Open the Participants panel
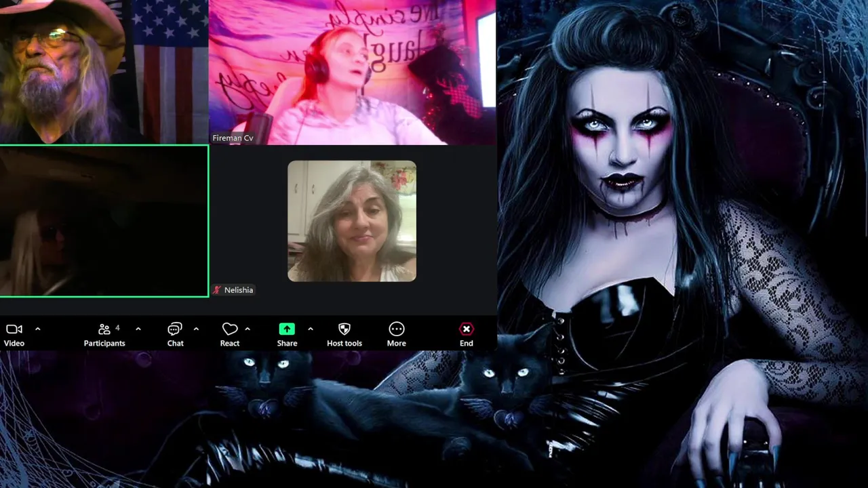868x488 pixels. tap(104, 334)
